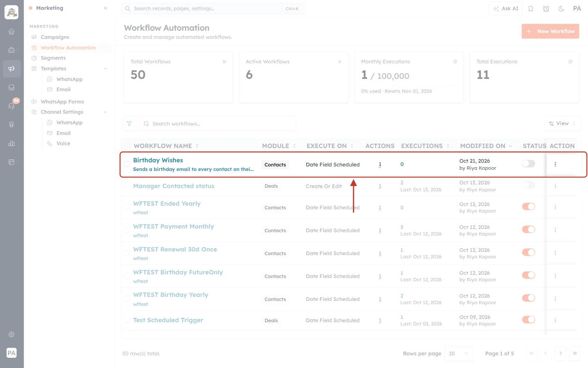Open Email under Channel Settings
Viewport: 588px width, 368px height.
(x=63, y=133)
